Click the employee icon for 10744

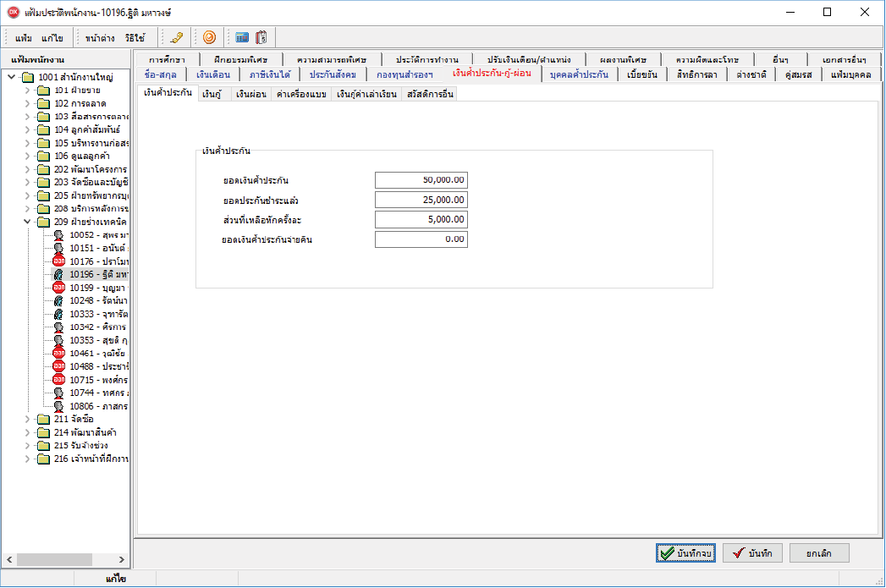[58, 393]
